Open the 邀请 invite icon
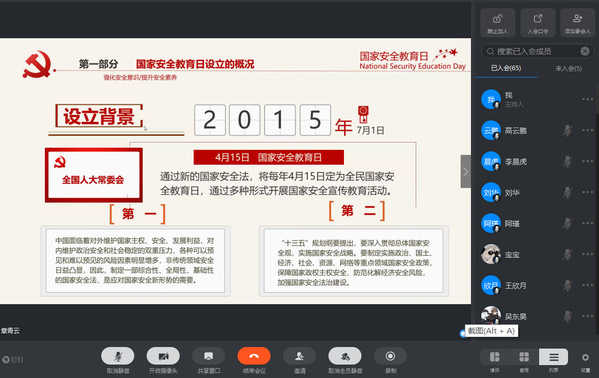The width and height of the screenshot is (599, 378). pos(300,356)
